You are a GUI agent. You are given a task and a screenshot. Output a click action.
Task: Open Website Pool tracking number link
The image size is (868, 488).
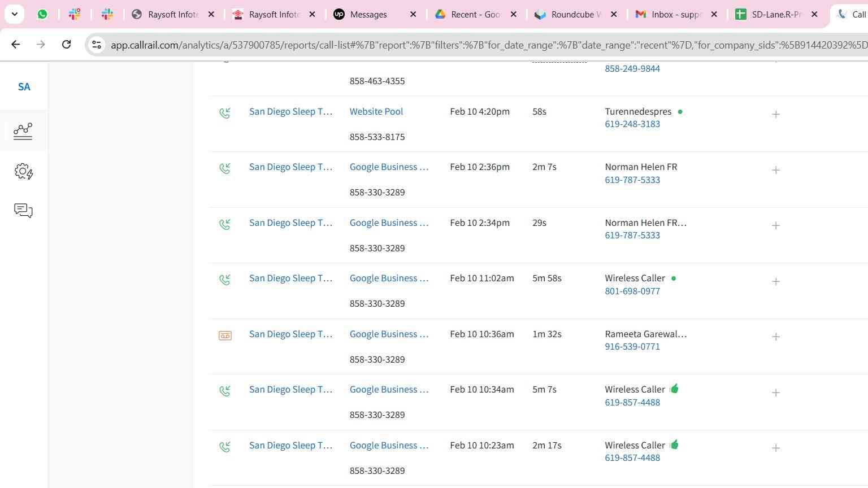coord(376,111)
